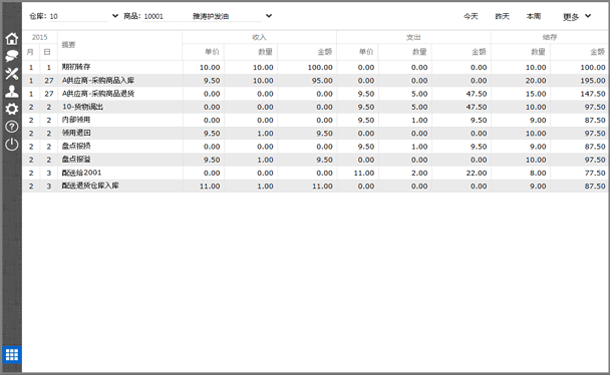
Task: Click the 8.00 balance quantity cell
Action: (538, 173)
